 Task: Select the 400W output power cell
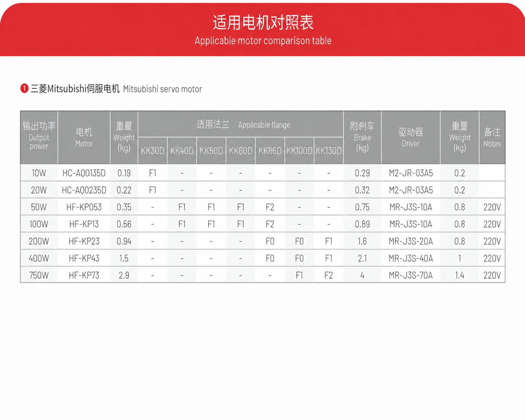(x=39, y=258)
